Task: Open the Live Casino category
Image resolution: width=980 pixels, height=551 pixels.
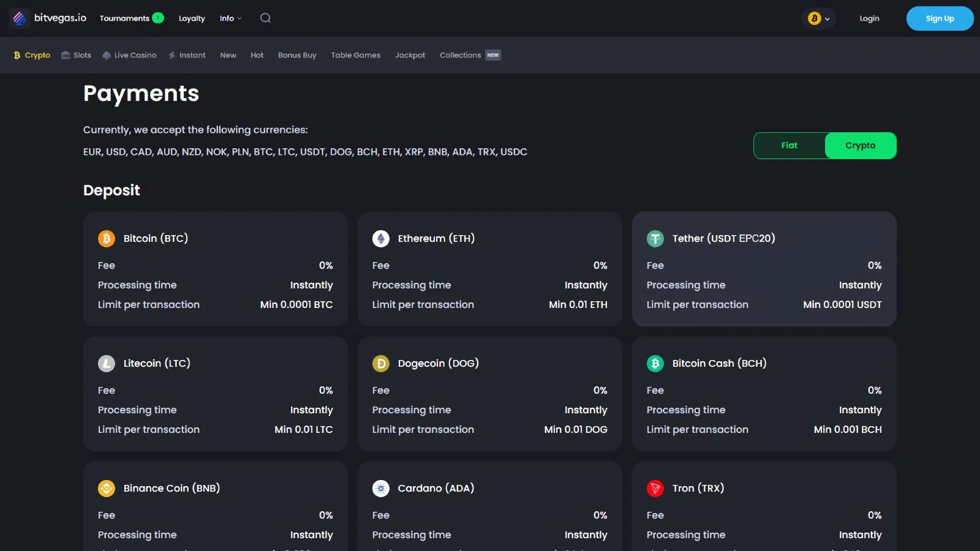Action: click(x=129, y=55)
